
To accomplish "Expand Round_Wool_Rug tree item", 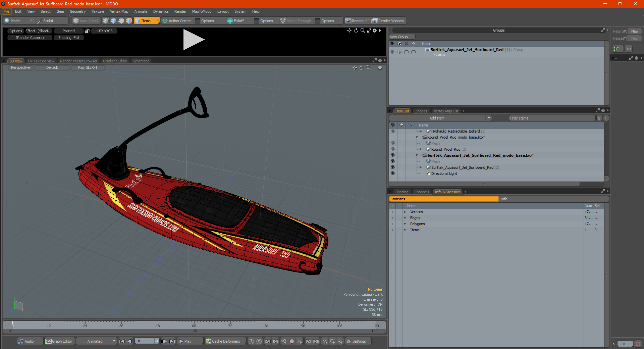I will 421,149.
